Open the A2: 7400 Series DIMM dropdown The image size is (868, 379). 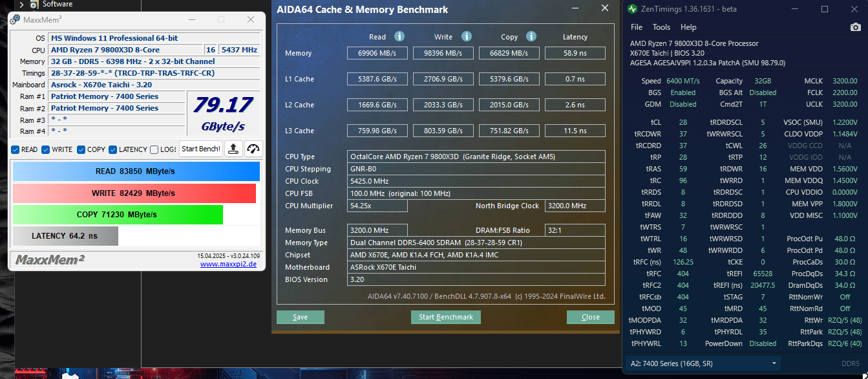702,363
